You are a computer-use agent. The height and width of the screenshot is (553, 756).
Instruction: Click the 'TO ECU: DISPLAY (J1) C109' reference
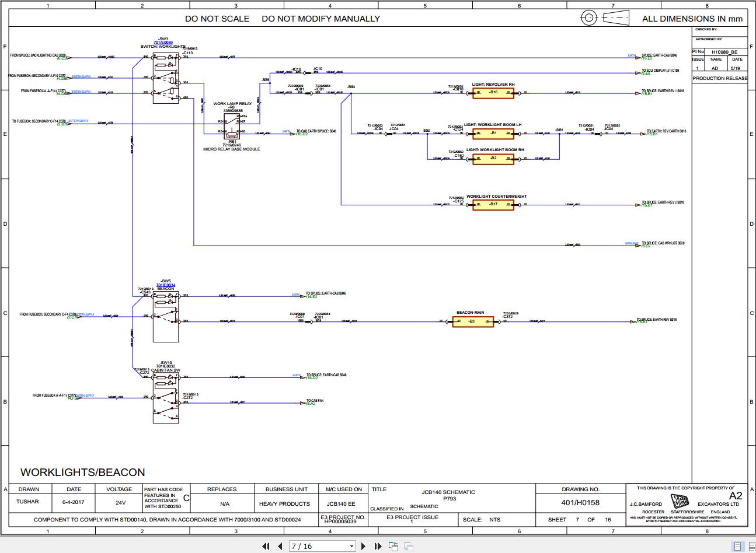tap(660, 71)
